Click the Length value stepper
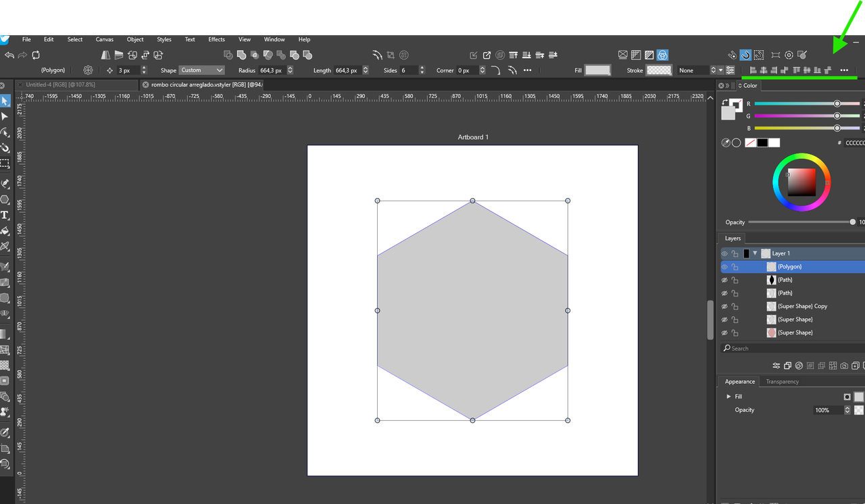 tap(366, 70)
